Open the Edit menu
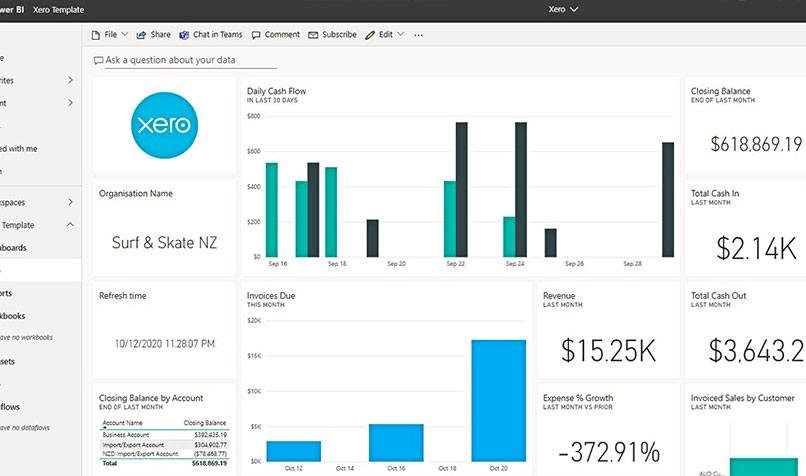 [384, 34]
